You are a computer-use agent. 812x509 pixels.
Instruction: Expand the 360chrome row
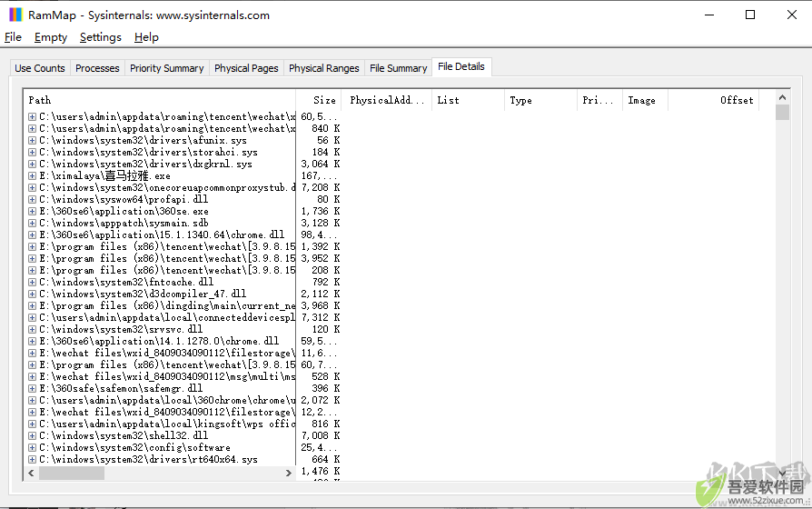click(x=32, y=400)
